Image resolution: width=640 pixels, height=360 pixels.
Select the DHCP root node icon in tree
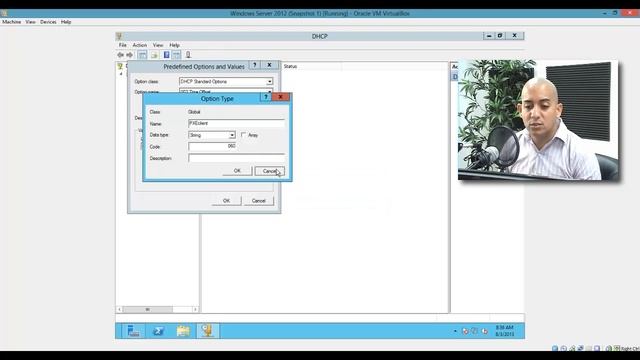[120, 66]
